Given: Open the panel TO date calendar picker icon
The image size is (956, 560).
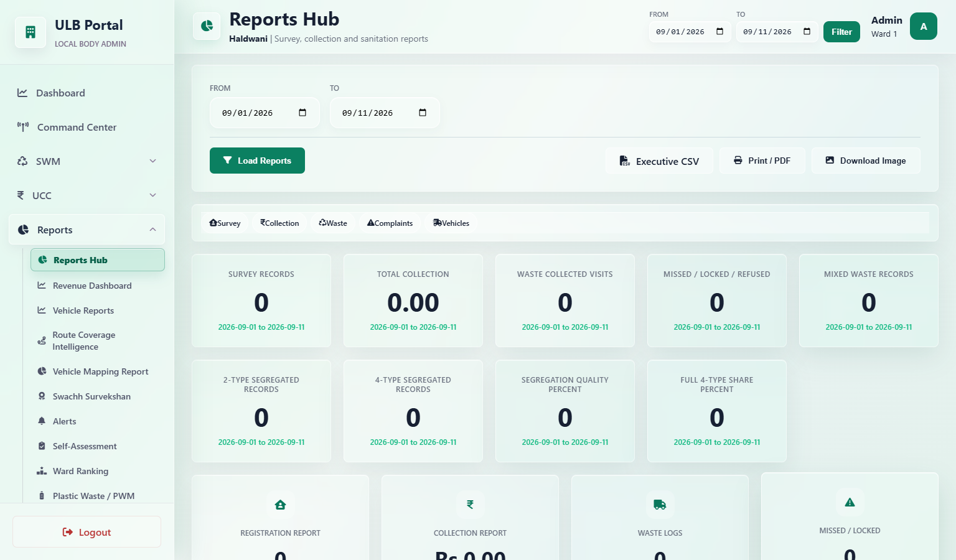Looking at the screenshot, I should pyautogui.click(x=423, y=113).
